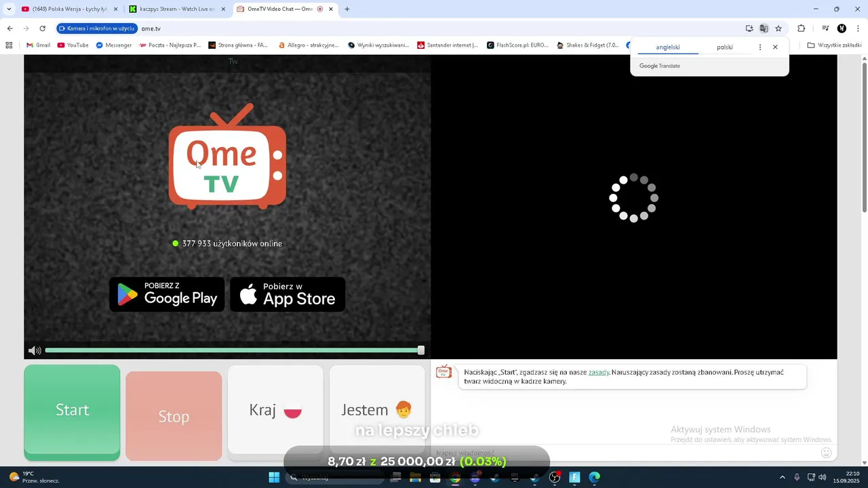This screenshot has height=488, width=868.
Task: Open the emoji picker in chat
Action: click(x=826, y=453)
